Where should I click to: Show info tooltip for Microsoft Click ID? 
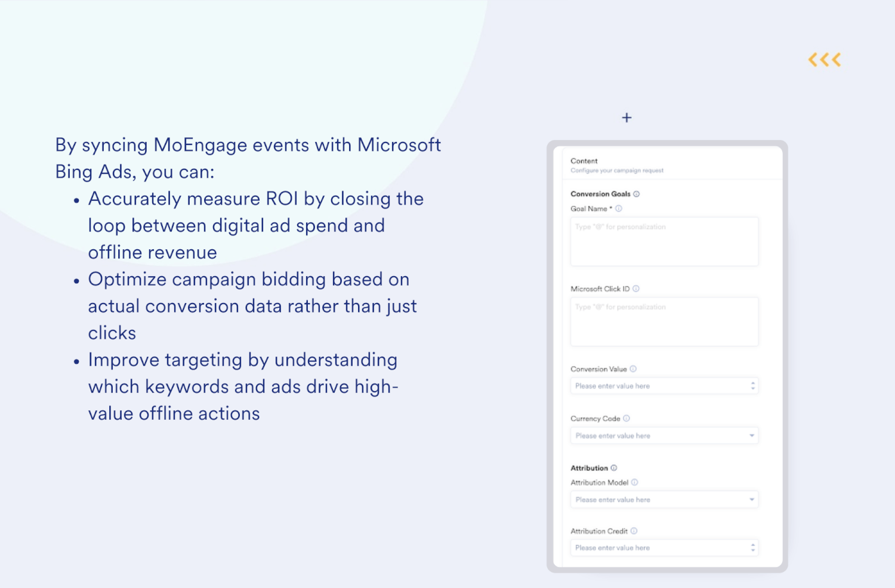tap(636, 289)
